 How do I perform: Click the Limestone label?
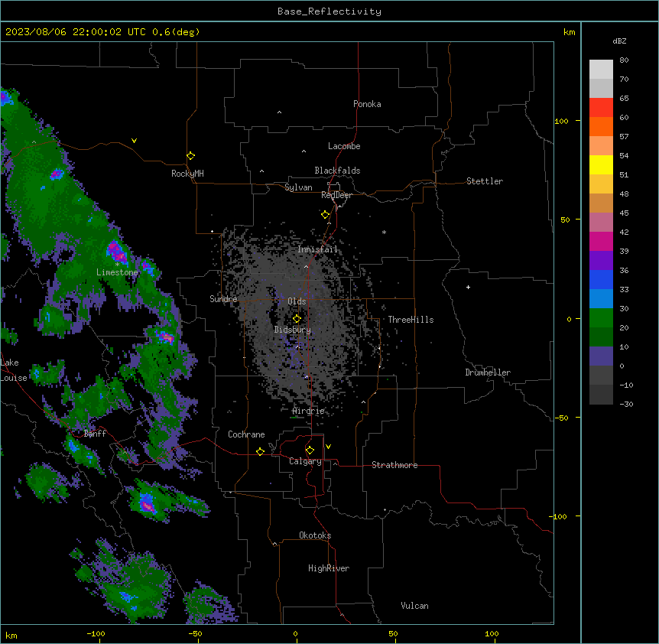[x=117, y=272]
